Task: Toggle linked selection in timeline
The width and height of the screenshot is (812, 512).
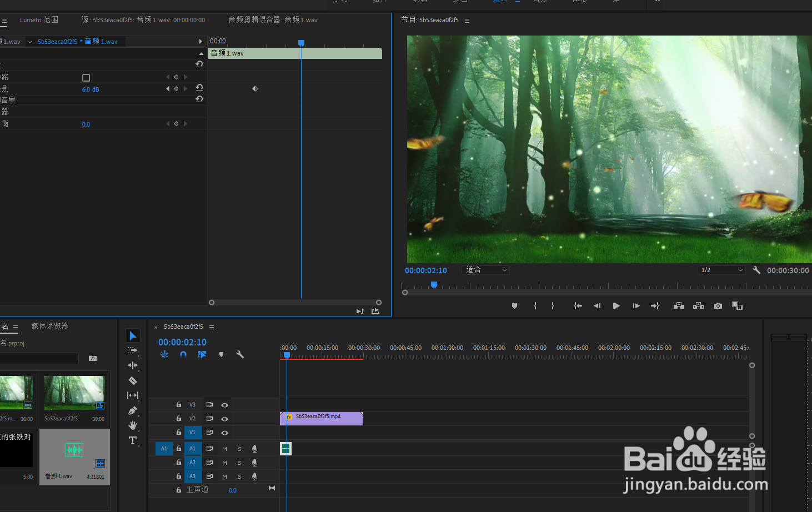Action: pyautogui.click(x=202, y=354)
